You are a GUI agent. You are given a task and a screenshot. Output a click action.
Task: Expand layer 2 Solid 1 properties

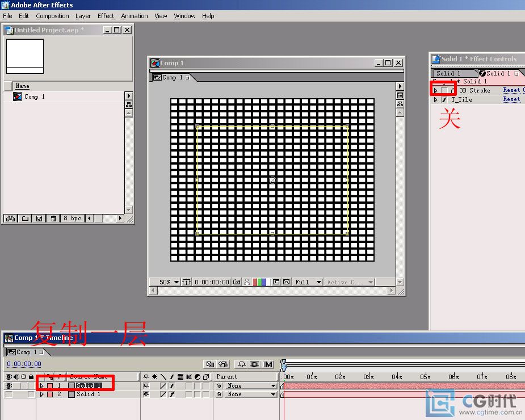tap(42, 394)
